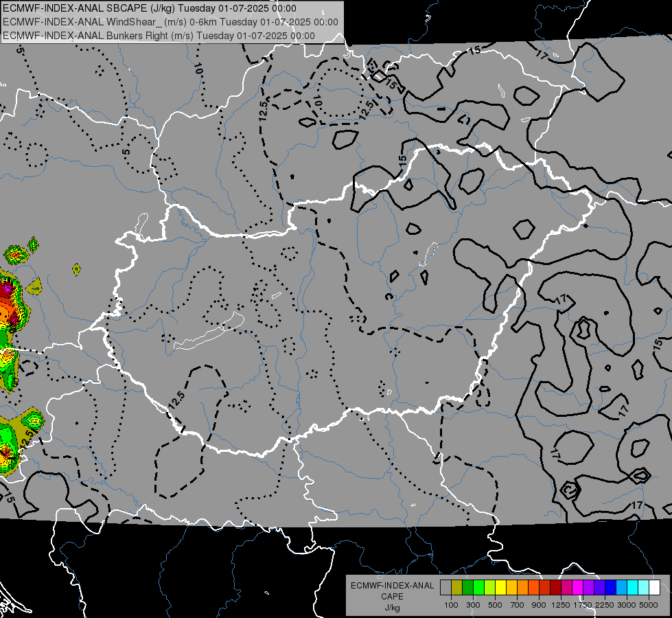
Task: Click the gray swatch in CAPE legend
Action: 445,587
